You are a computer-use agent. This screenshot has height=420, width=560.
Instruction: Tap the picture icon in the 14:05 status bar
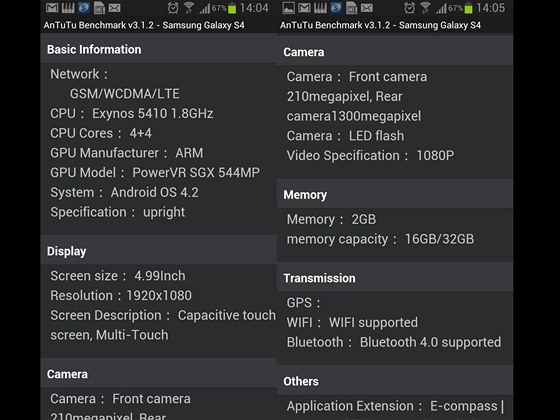(x=289, y=8)
